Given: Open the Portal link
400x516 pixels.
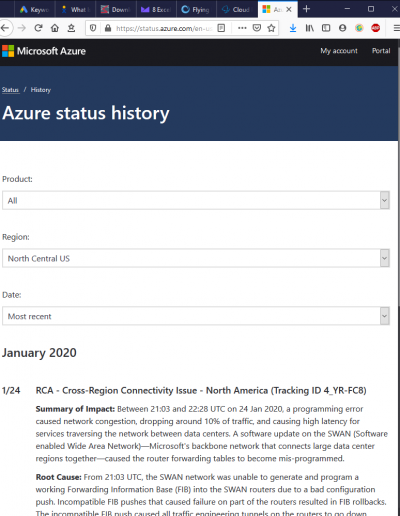Looking at the screenshot, I should pos(381,51).
